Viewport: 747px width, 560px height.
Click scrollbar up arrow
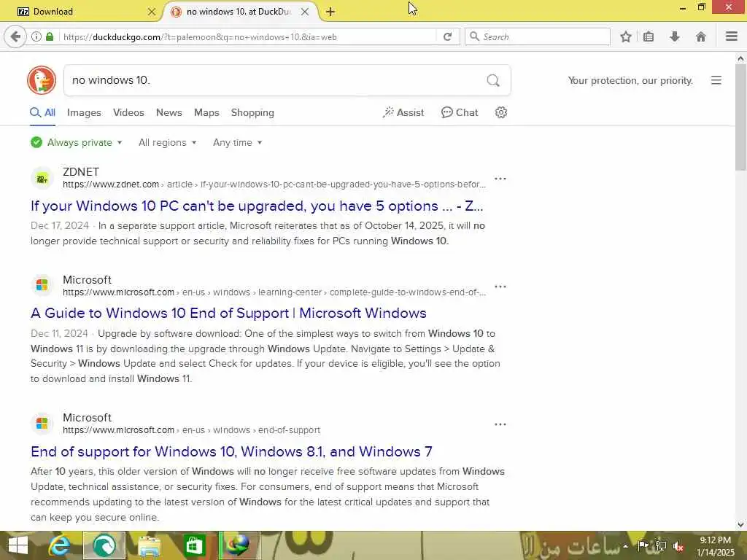(740, 58)
